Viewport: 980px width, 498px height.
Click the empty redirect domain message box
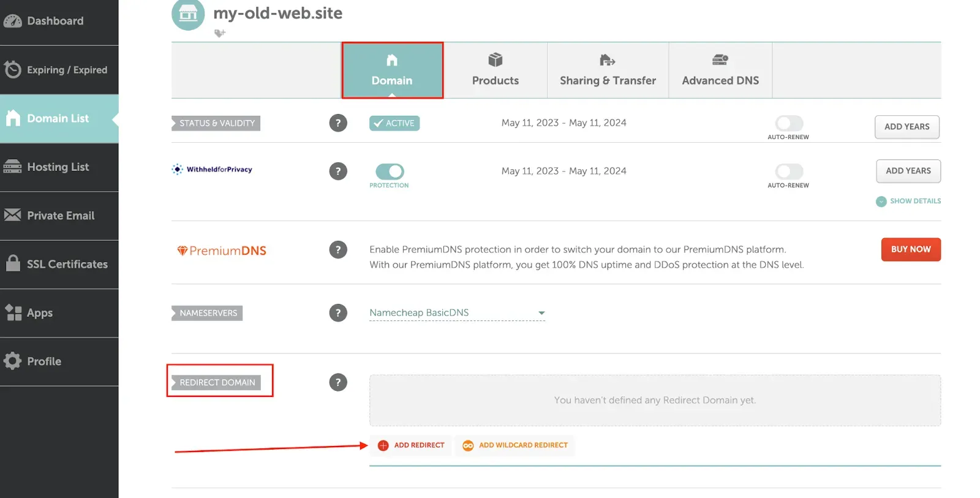tap(655, 400)
